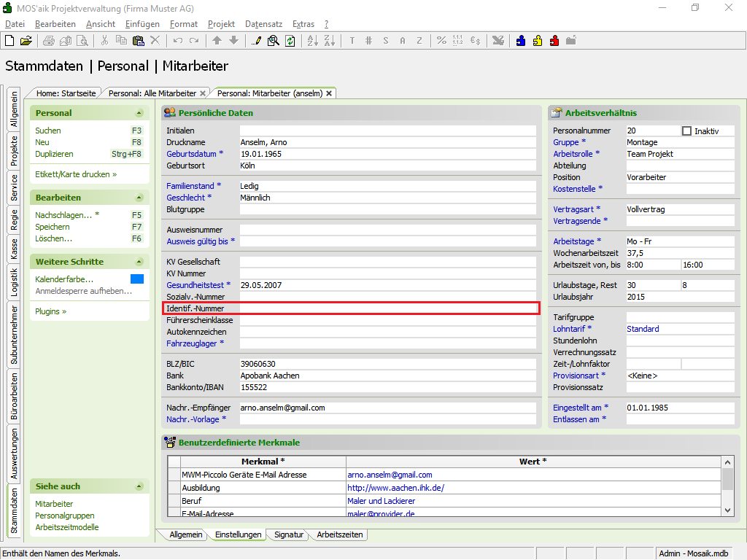Click the green refresh toolbar icon
This screenshot has width=747, height=560.
click(x=290, y=41)
